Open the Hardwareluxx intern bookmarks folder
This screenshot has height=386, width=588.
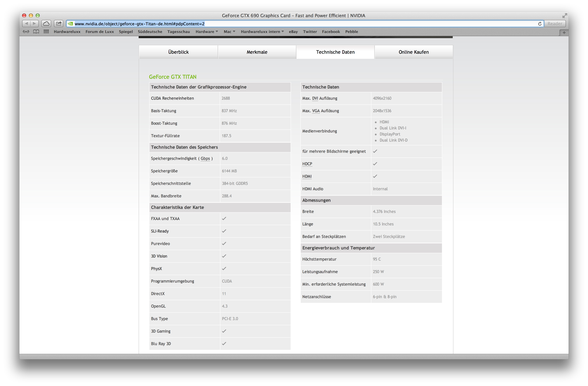(262, 32)
